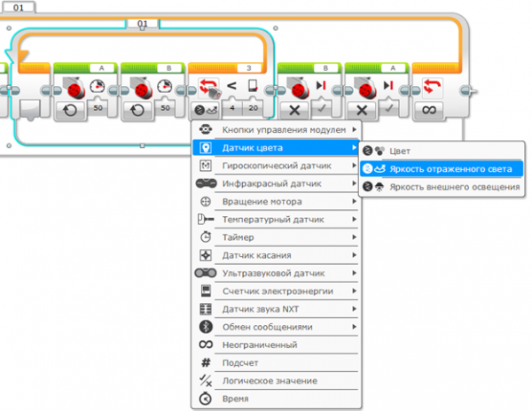Click Bluetooth messaging icon in menu
Image resolution: width=532 pixels, height=411 pixels.
[206, 327]
